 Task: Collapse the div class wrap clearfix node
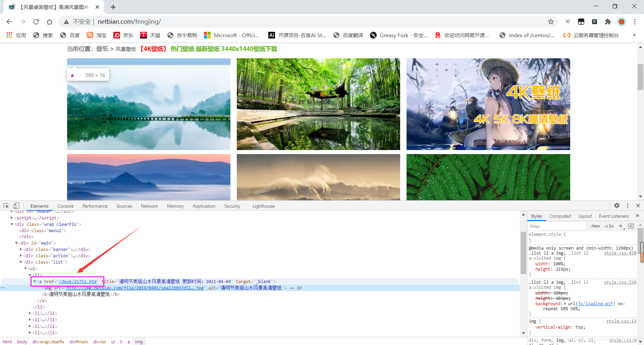12,224
